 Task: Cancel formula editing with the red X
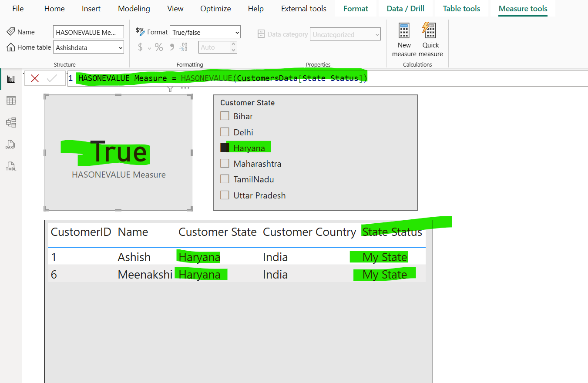(x=34, y=78)
